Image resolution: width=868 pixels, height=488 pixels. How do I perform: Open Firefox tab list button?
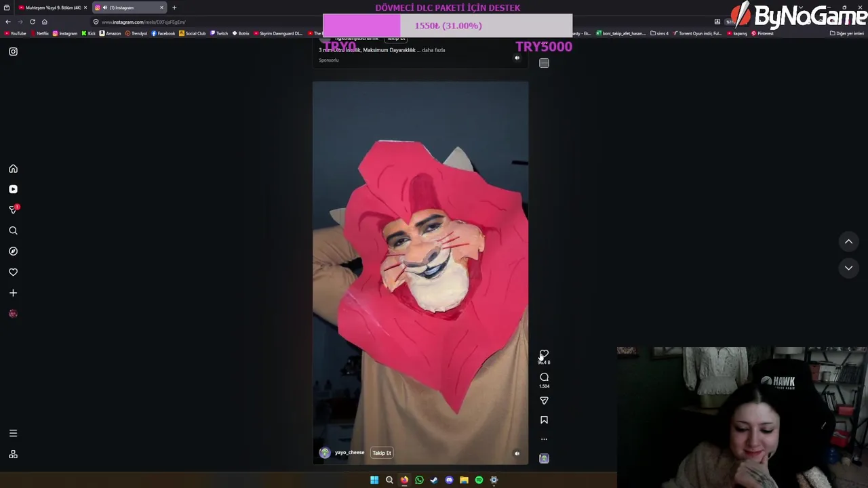[7, 7]
